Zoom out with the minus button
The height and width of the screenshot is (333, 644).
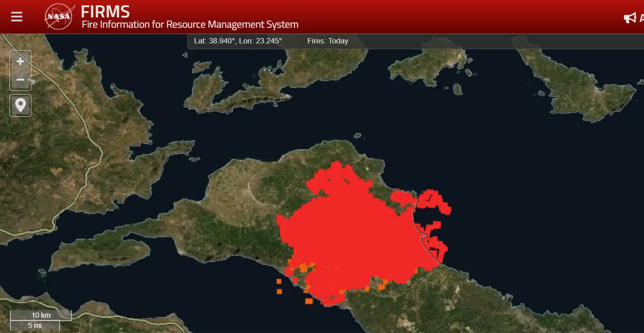(20, 80)
